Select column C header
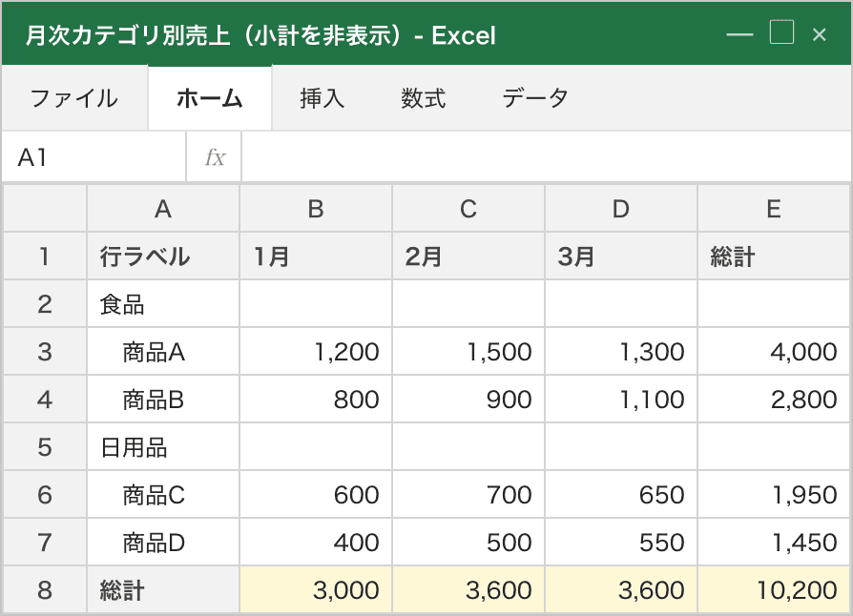The width and height of the screenshot is (853, 616). click(x=468, y=209)
